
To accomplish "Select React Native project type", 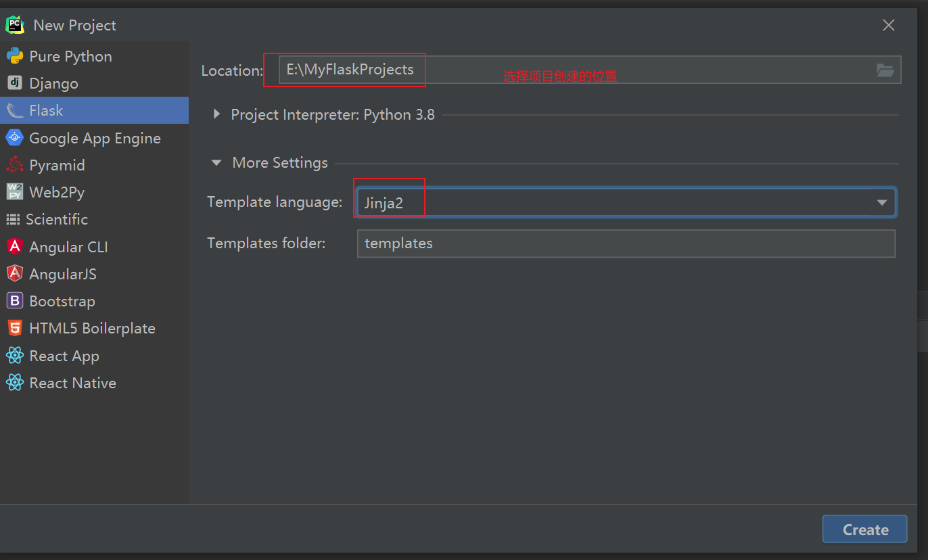I will [x=95, y=383].
